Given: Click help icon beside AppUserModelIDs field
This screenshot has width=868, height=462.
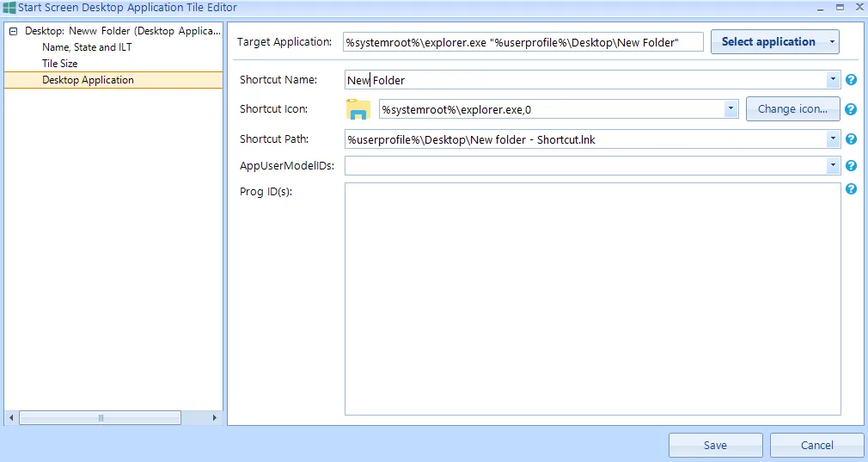Looking at the screenshot, I should tap(851, 166).
